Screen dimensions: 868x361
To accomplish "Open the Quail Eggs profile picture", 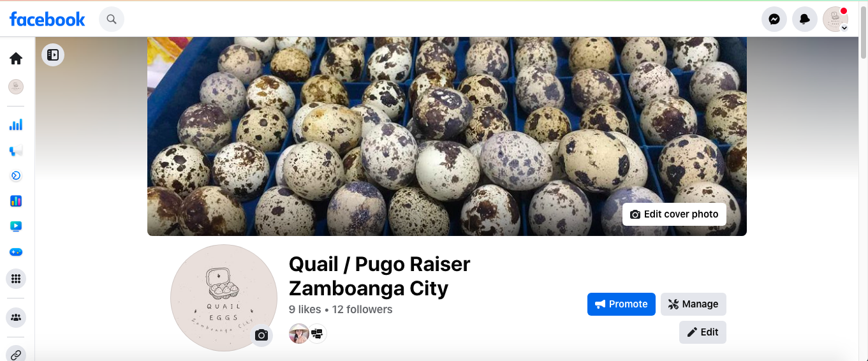I will click(224, 298).
